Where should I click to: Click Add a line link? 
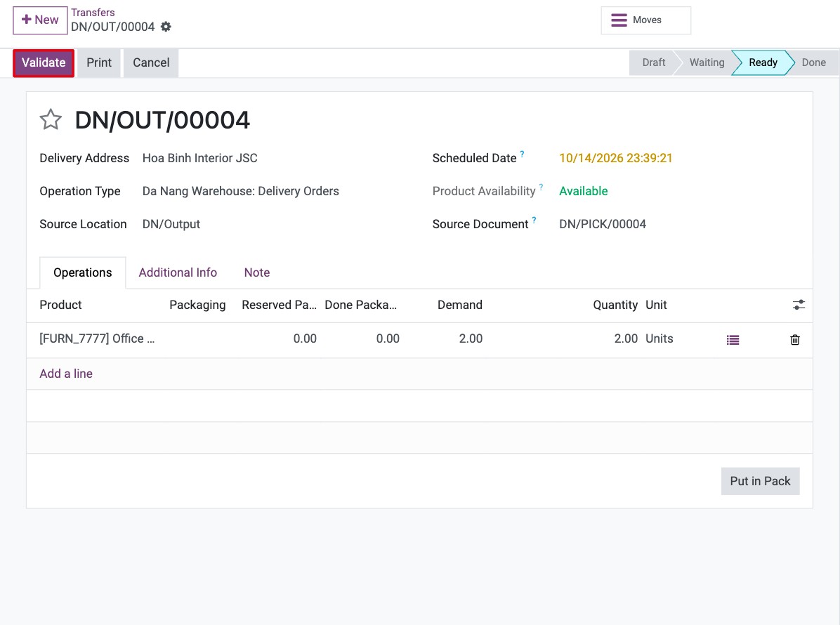coord(66,374)
